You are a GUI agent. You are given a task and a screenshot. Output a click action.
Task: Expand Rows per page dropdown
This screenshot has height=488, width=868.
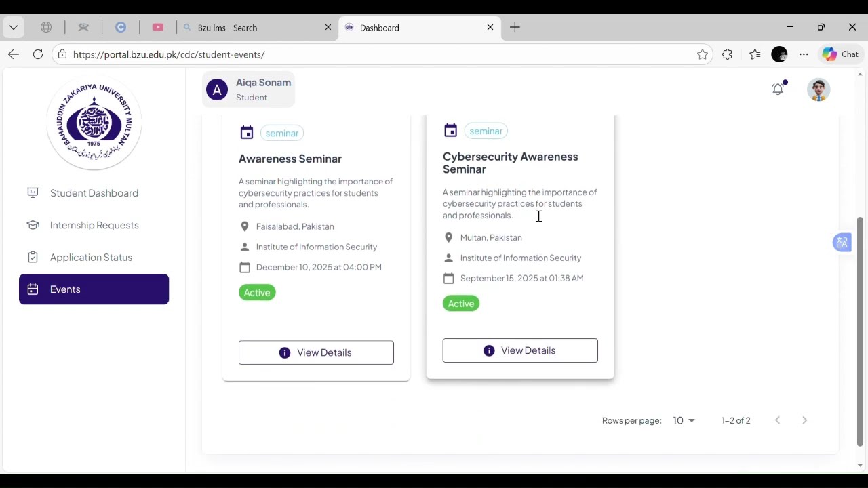pos(684,420)
